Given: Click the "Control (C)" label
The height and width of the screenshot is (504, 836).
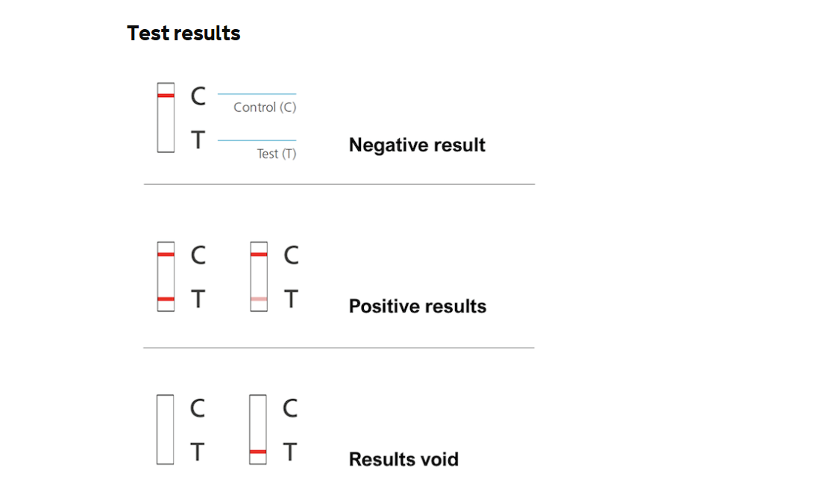Looking at the screenshot, I should 265,107.
